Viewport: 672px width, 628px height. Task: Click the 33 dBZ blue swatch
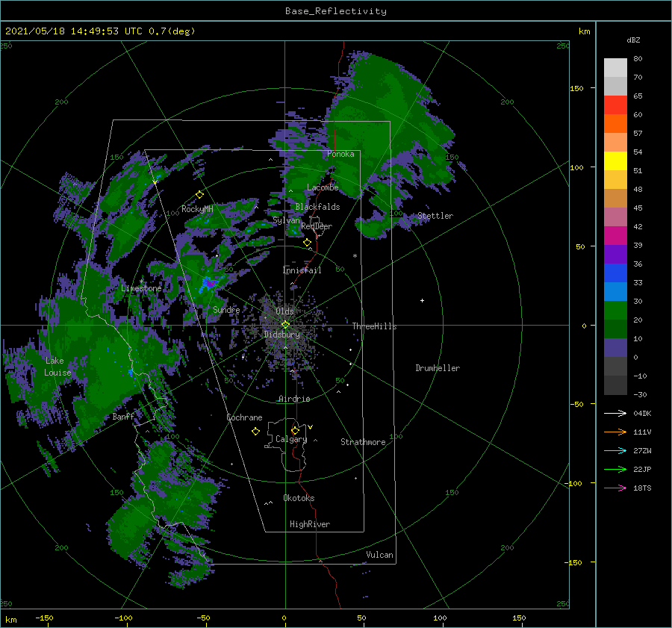[x=615, y=273]
